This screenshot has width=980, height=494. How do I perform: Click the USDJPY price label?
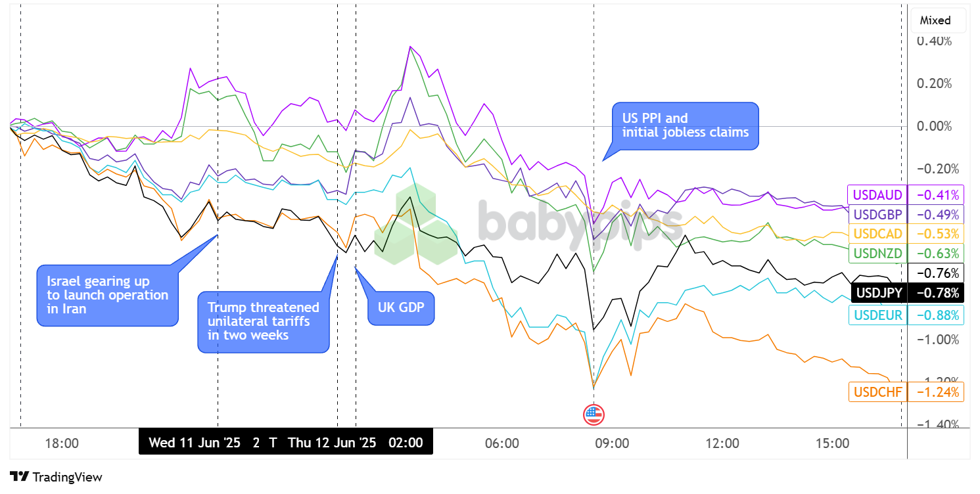pyautogui.click(x=877, y=292)
